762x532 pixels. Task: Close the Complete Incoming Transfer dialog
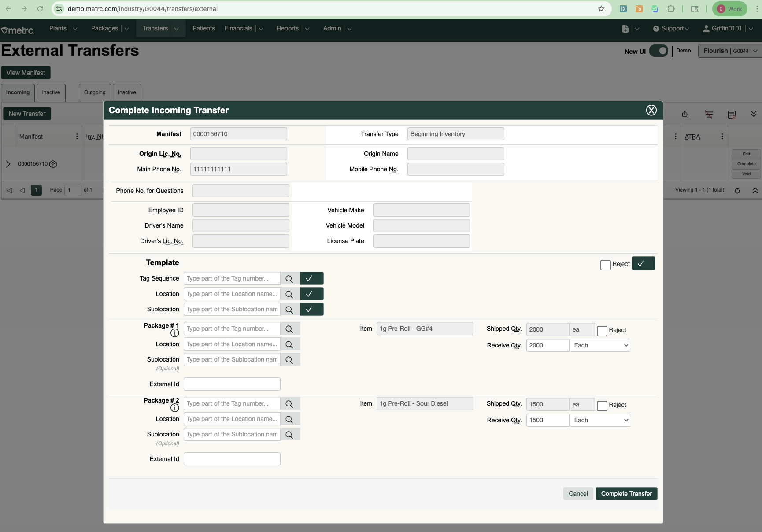tap(651, 111)
